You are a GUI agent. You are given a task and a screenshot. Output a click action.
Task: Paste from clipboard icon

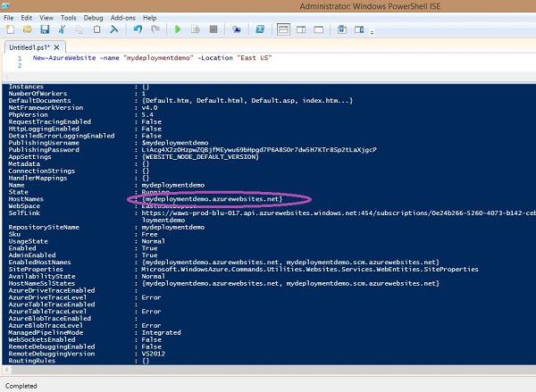pyautogui.click(x=96, y=29)
